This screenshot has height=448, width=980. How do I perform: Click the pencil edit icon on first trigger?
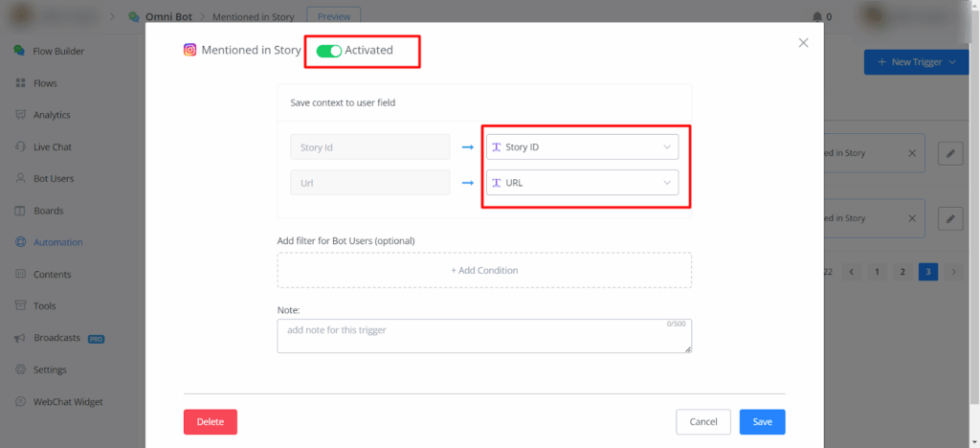(949, 154)
